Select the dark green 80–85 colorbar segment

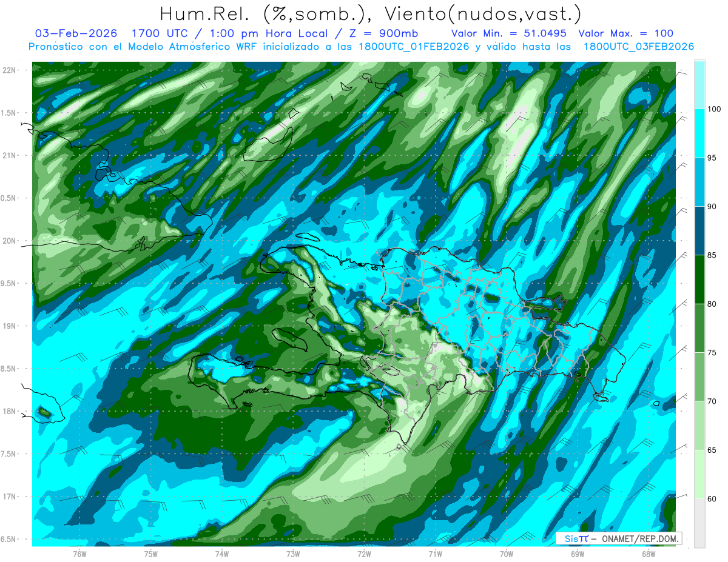(699, 279)
